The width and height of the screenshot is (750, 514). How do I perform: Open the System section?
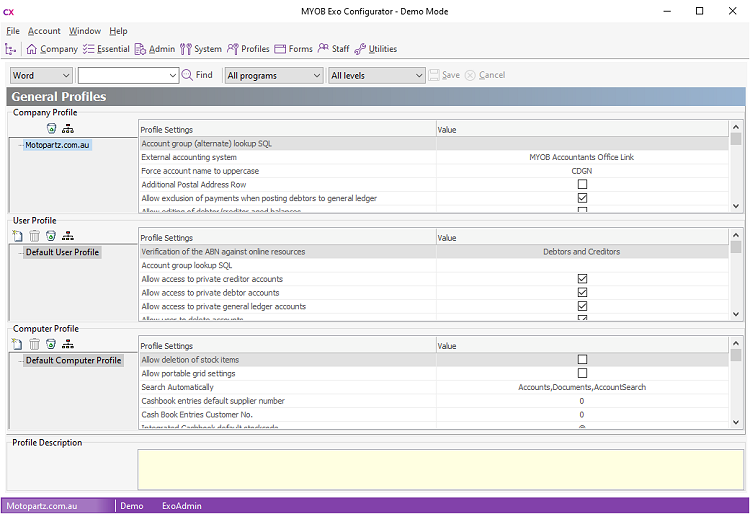pyautogui.click(x=201, y=49)
